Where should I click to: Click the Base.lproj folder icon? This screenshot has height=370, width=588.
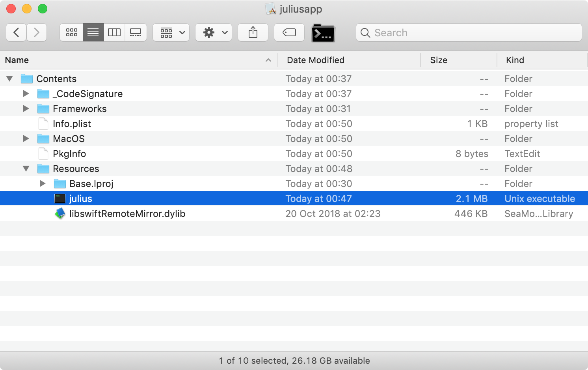click(x=60, y=183)
